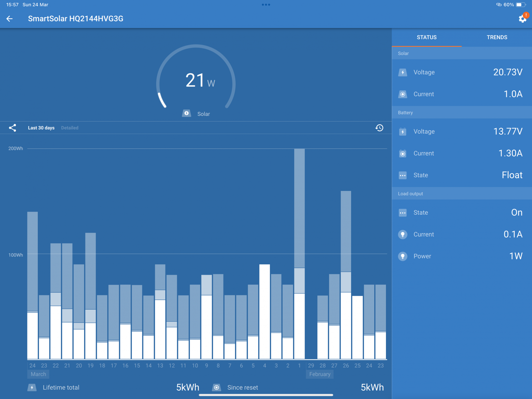
Task: Switch to the TRENDS tab
Action: point(497,38)
